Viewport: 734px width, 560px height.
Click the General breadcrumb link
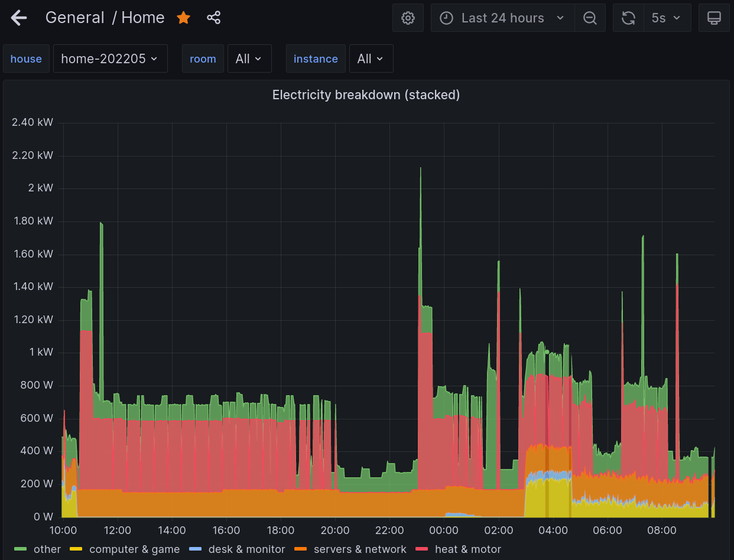click(x=75, y=18)
